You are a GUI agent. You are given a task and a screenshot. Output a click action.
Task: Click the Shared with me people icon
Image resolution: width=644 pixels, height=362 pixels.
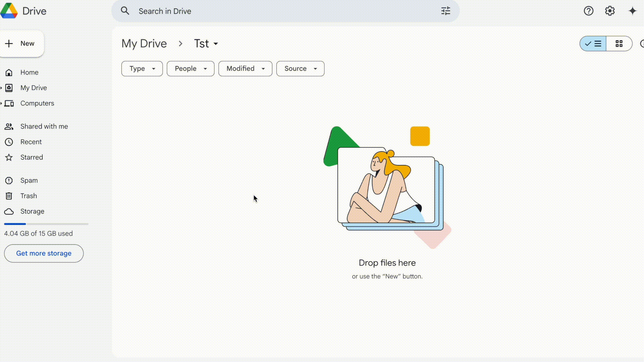coord(9,126)
